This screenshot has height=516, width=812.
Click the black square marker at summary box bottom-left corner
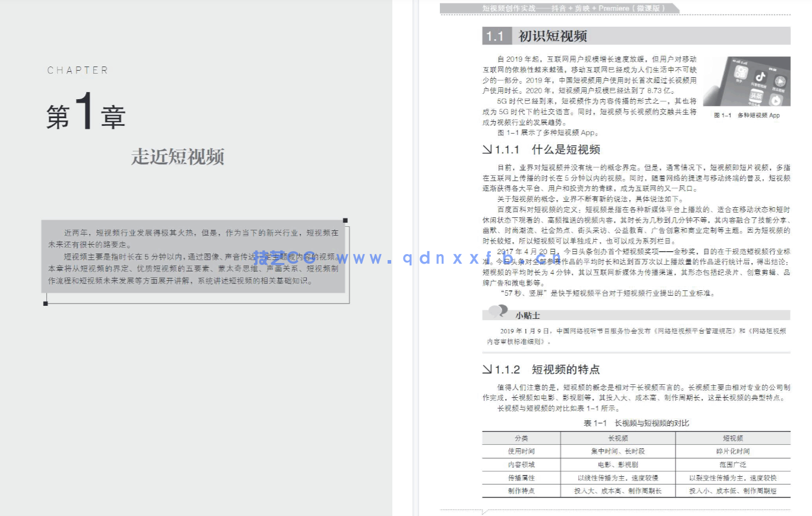tap(46, 303)
